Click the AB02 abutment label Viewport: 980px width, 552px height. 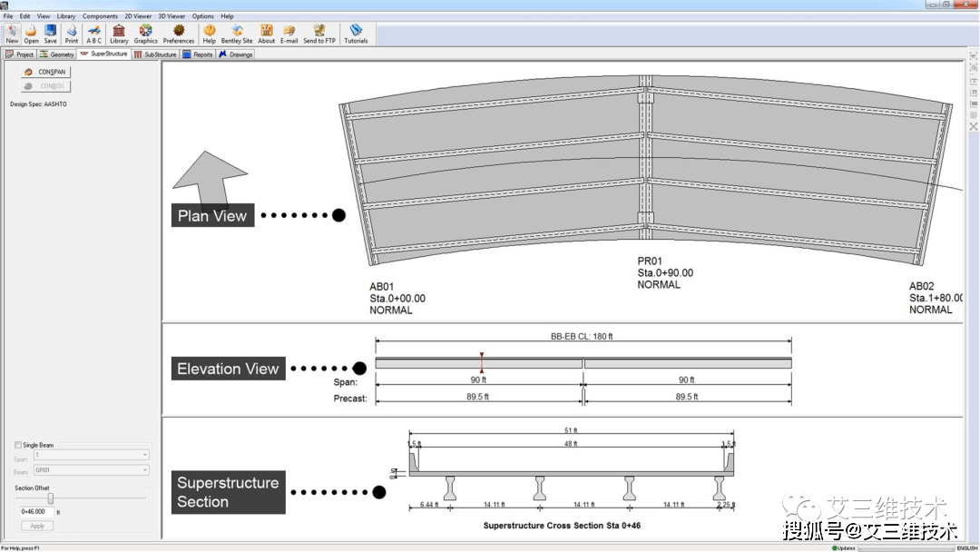tap(921, 286)
